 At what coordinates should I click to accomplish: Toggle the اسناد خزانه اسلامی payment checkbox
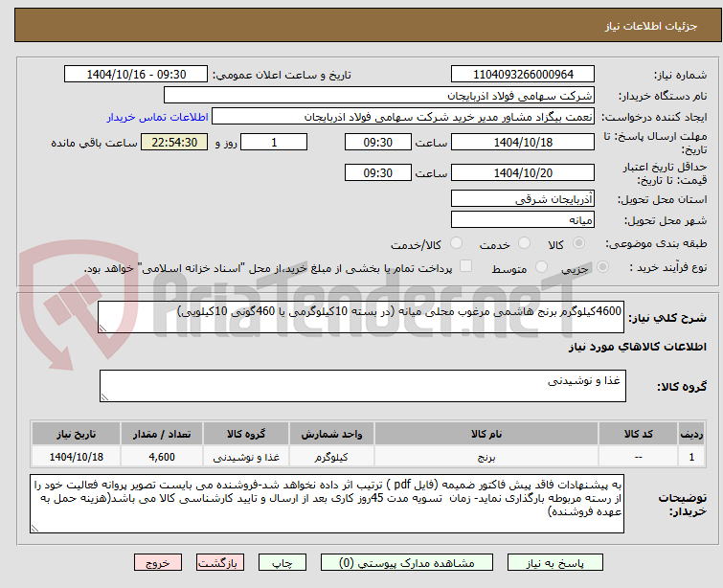pos(465,266)
